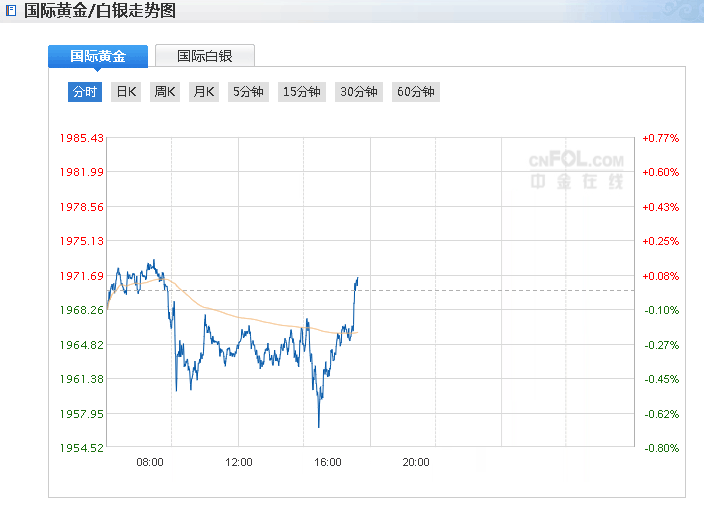
Task: Click the 1985.43 price axis label
Action: [x=83, y=138]
